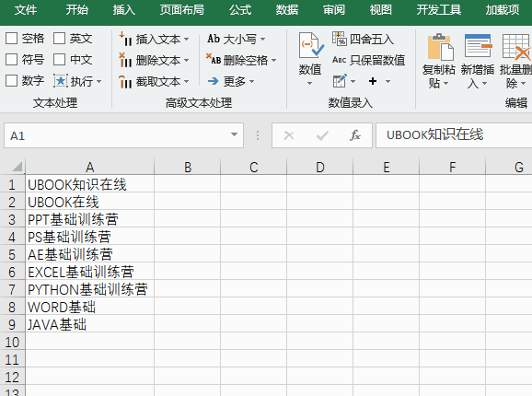This screenshot has height=396, width=532.
Task: Toggle the 符号 (symbol) checkbox
Action: 12,60
